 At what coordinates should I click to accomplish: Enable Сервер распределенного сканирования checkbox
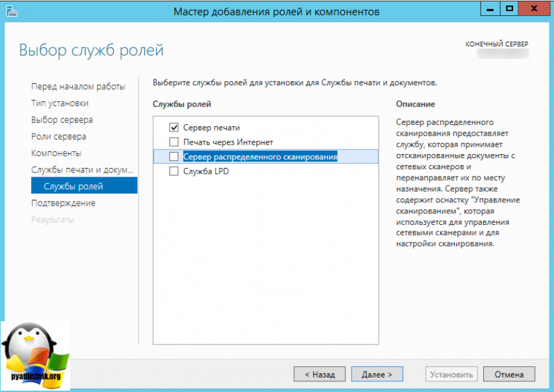coord(174,156)
